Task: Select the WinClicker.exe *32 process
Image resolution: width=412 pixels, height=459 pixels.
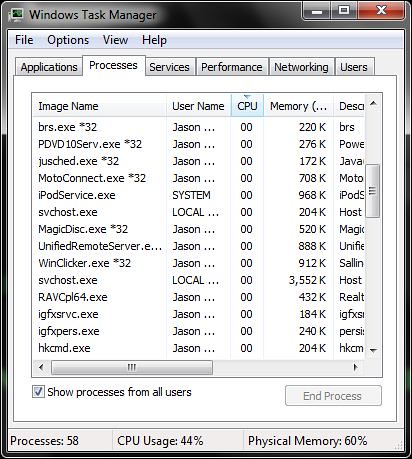Action: coord(199,263)
